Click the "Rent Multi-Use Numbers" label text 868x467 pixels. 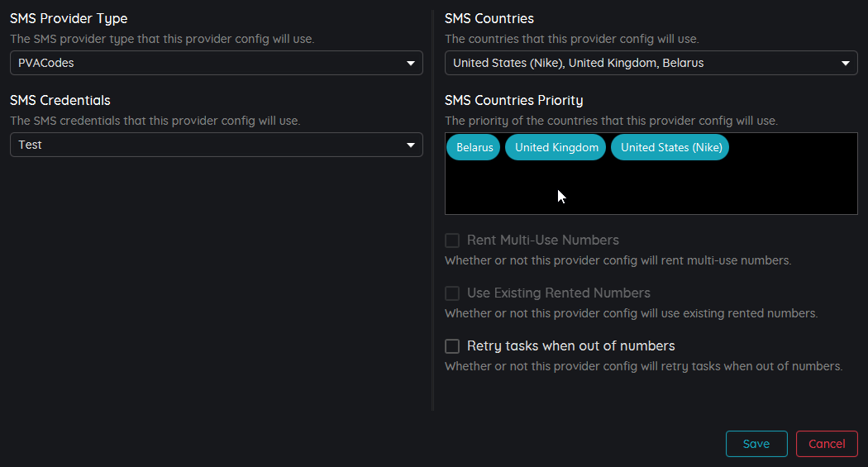[x=542, y=241]
